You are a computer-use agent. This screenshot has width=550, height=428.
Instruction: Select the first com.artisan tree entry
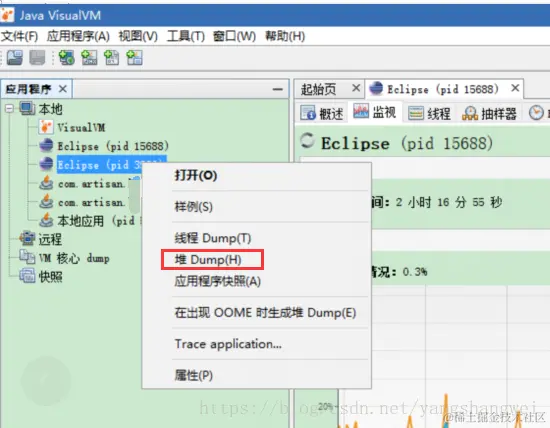tap(91, 183)
